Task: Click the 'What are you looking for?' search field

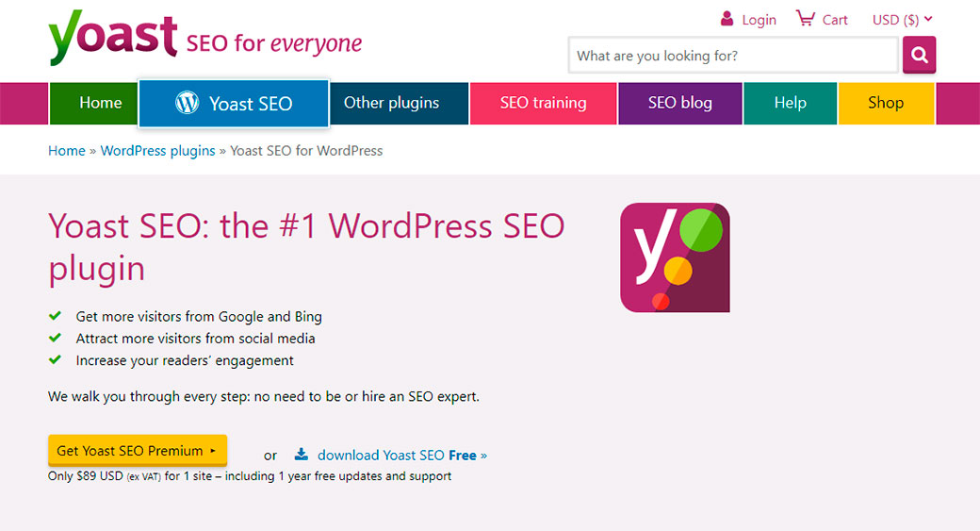Action: pos(732,56)
